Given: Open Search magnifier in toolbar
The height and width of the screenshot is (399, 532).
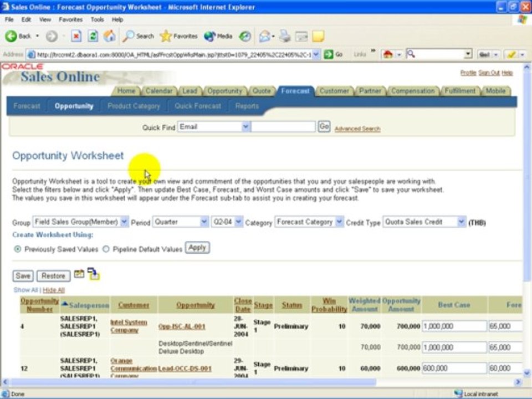Looking at the screenshot, I should click(x=128, y=36).
